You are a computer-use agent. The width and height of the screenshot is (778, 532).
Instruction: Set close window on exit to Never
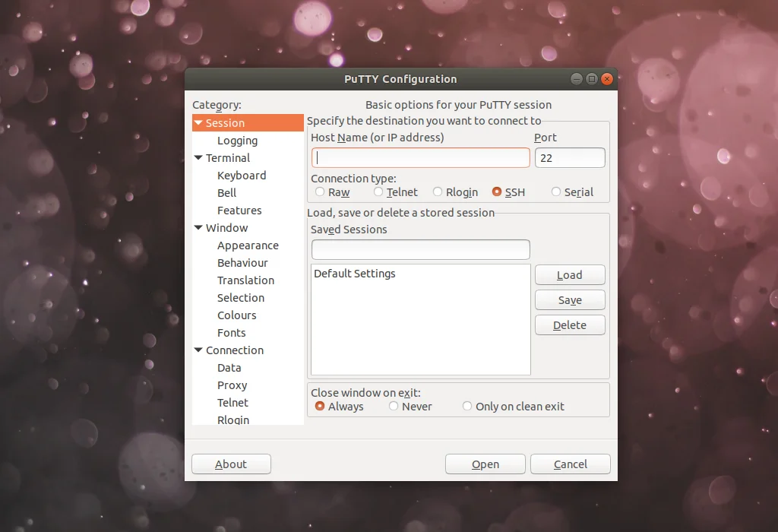coord(394,406)
